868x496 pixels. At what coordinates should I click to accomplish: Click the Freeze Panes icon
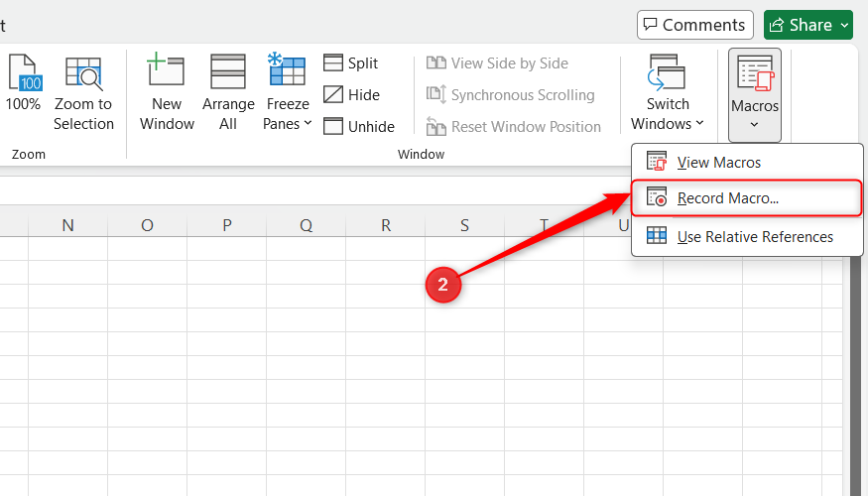pyautogui.click(x=287, y=69)
